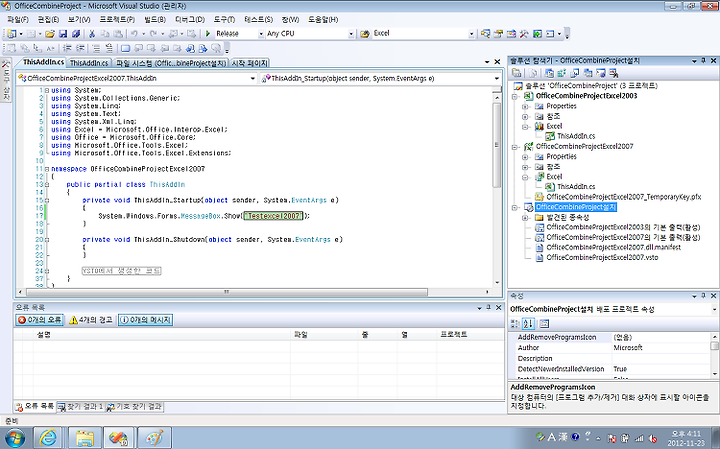This screenshot has width=720, height=449.
Task: Switch to the inactive ThisAddIn.cs tab
Action: (x=89, y=63)
